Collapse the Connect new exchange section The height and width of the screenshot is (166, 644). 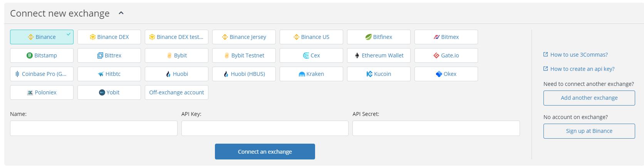[121, 13]
